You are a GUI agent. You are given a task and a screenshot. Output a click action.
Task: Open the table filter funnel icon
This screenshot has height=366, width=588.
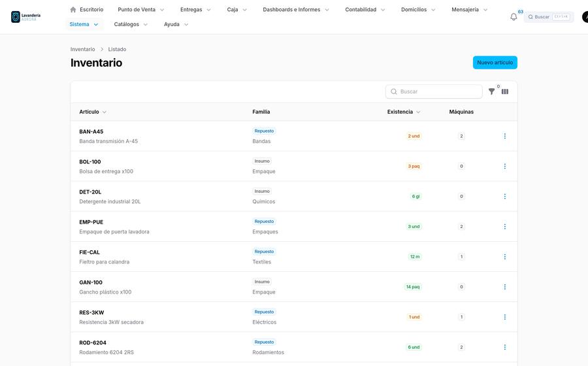pos(491,91)
